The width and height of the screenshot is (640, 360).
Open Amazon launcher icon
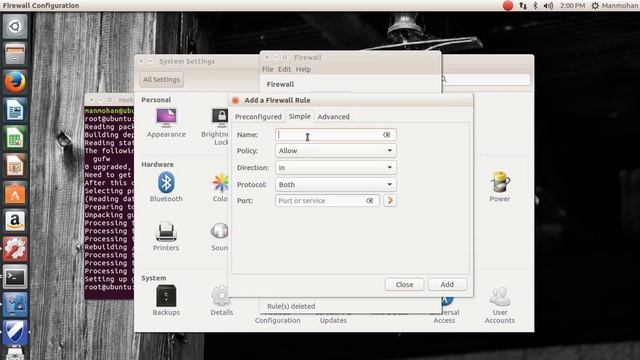[x=15, y=221]
